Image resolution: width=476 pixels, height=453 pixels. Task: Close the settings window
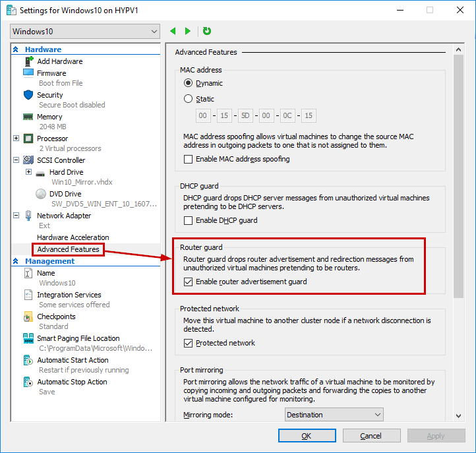point(460,10)
